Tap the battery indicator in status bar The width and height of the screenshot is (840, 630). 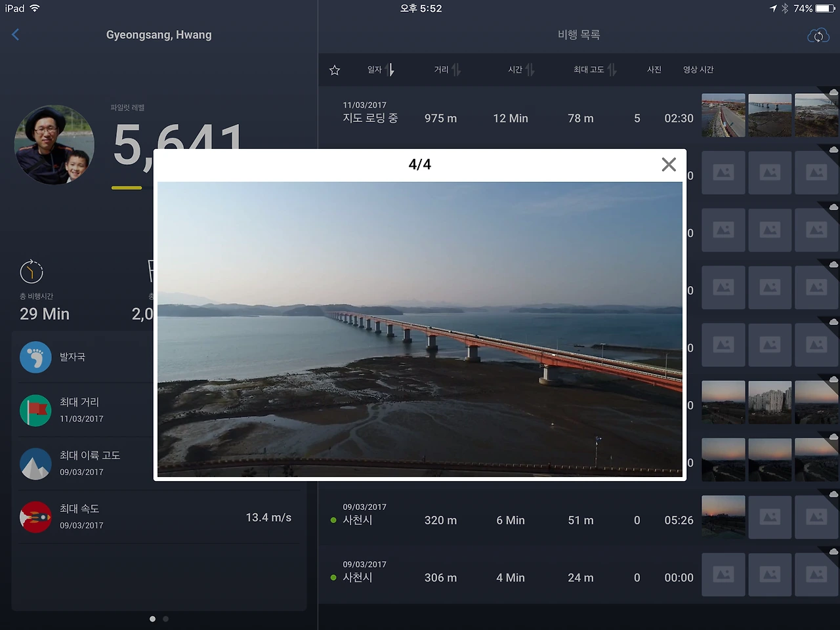[826, 9]
